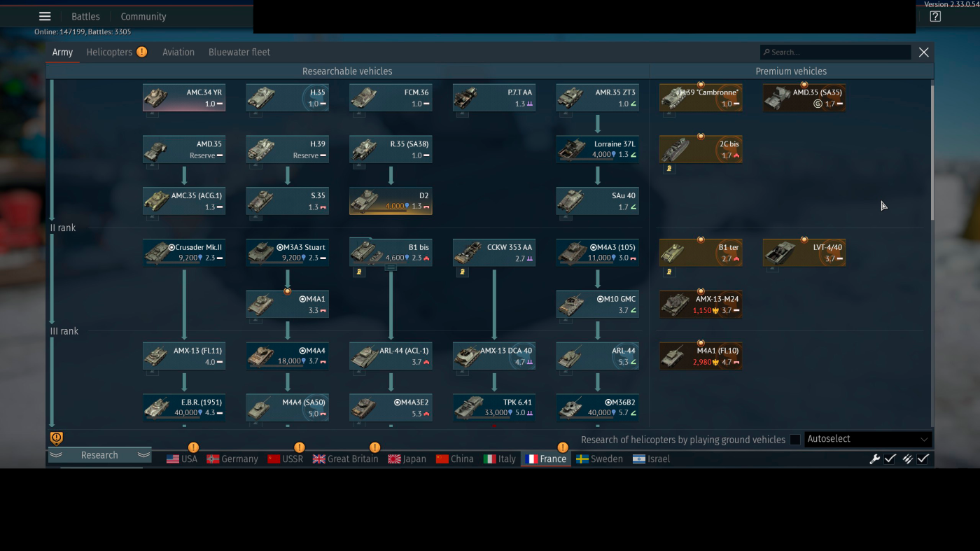Pick the AMD.35 reserve vehicle
The width and height of the screenshot is (980, 551).
[184, 150]
